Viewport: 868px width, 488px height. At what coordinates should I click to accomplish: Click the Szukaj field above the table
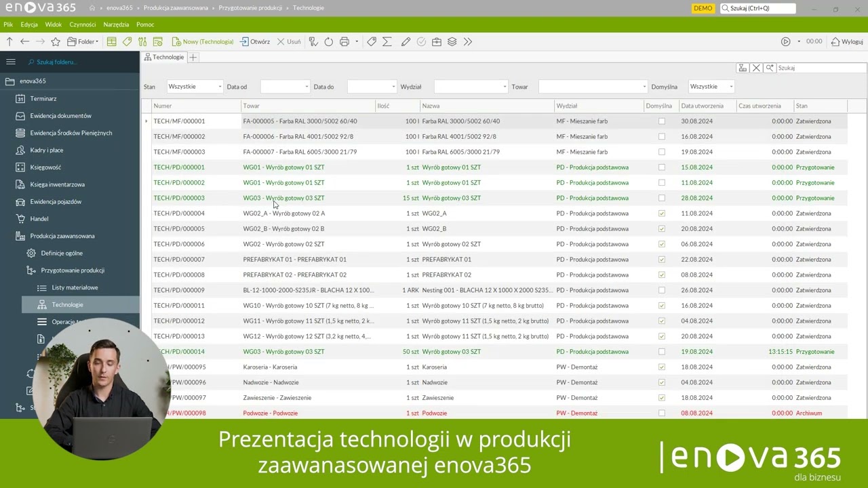pyautogui.click(x=821, y=68)
